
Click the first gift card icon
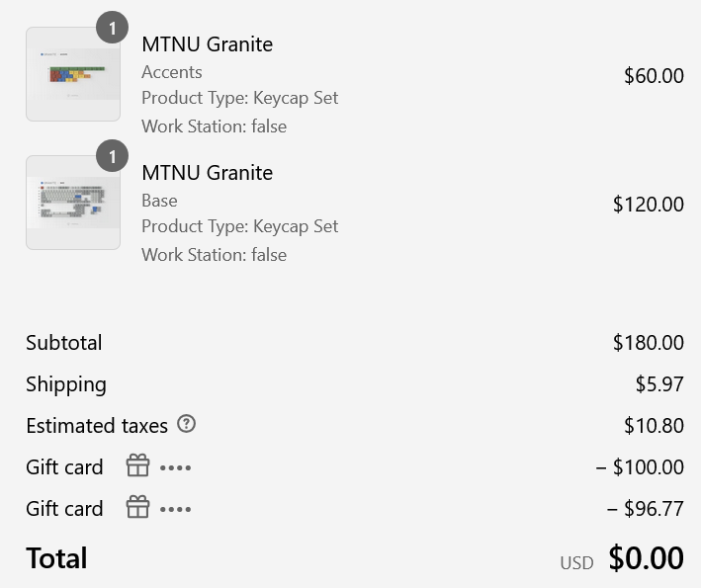tap(137, 465)
